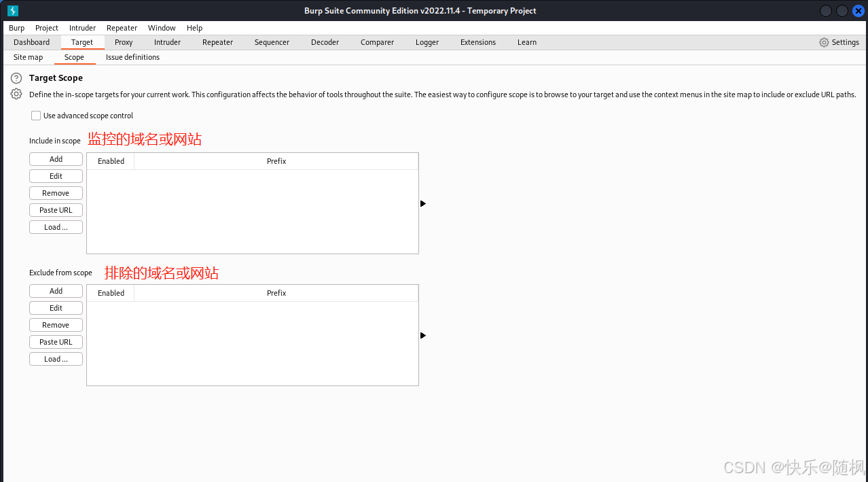This screenshot has width=868, height=482.
Task: Open the Intruder menu in menu bar
Action: [82, 28]
